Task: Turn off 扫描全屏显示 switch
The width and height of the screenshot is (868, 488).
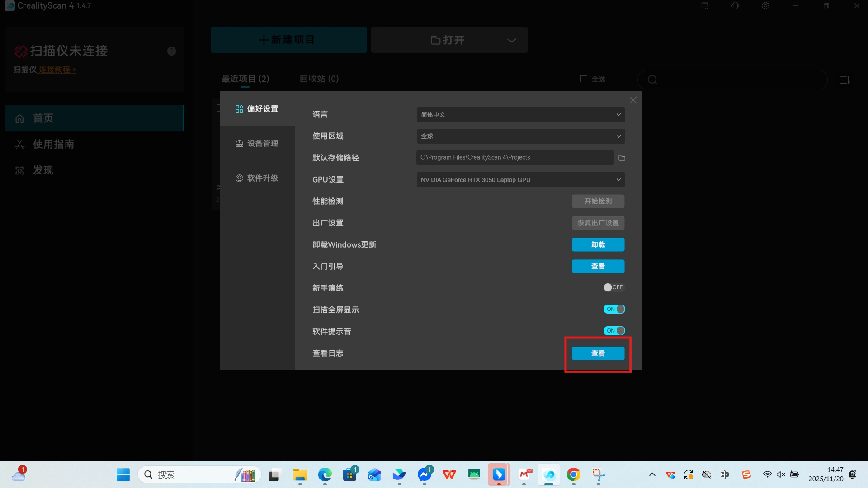Action: tap(614, 309)
